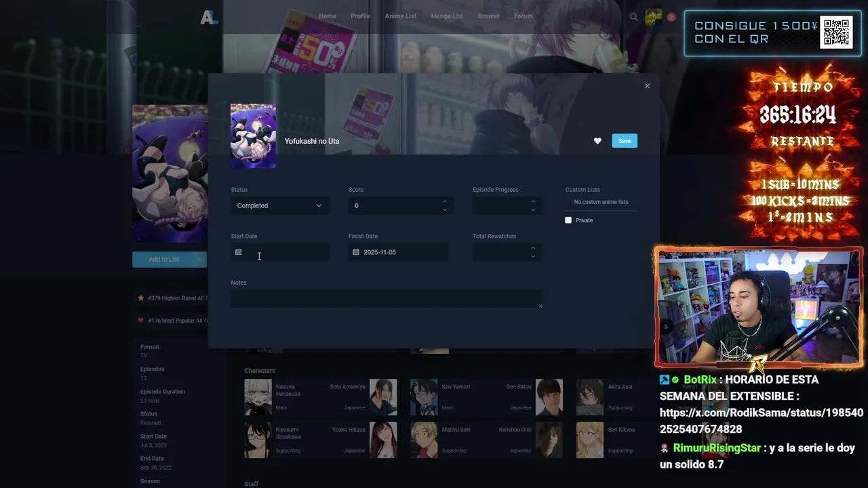Viewport: 868px width, 488px height.
Task: Click the Episode Progress input field
Action: coord(507,205)
